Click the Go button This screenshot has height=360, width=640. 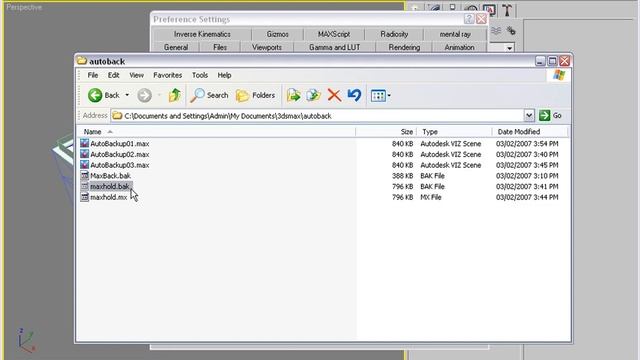coord(550,116)
